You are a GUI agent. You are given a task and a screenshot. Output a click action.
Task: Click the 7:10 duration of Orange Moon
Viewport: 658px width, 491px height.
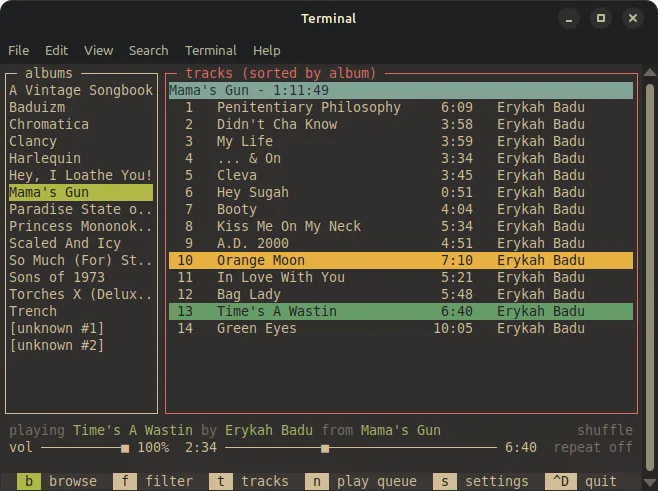[x=457, y=260]
